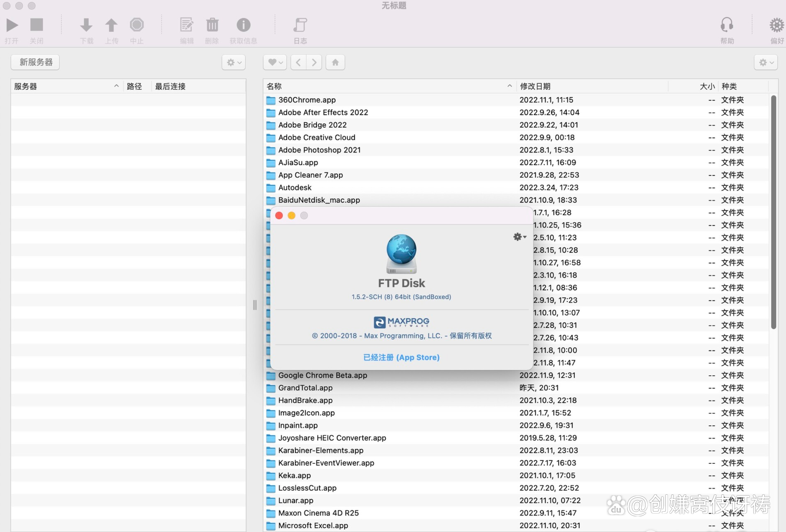The image size is (786, 532).
Task: Minimize the About FTP Disk dialog
Action: tap(292, 216)
